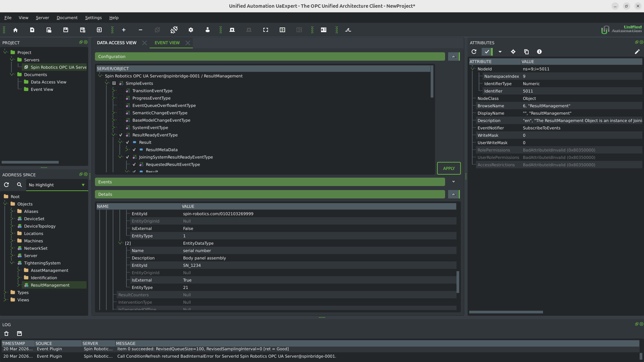Check the TransitionEventType checkbox
644x362 pixels.
point(121,91)
